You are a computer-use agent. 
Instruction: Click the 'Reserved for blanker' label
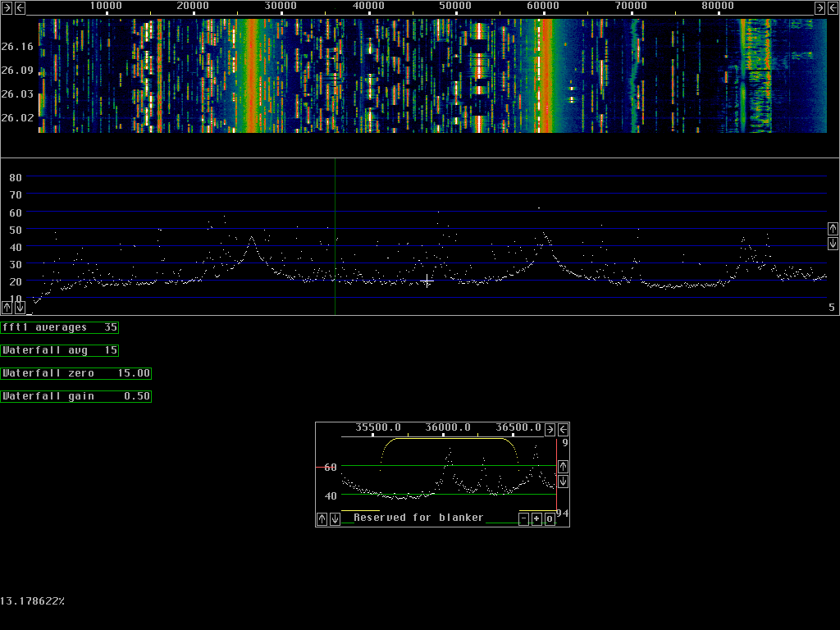pos(418,518)
